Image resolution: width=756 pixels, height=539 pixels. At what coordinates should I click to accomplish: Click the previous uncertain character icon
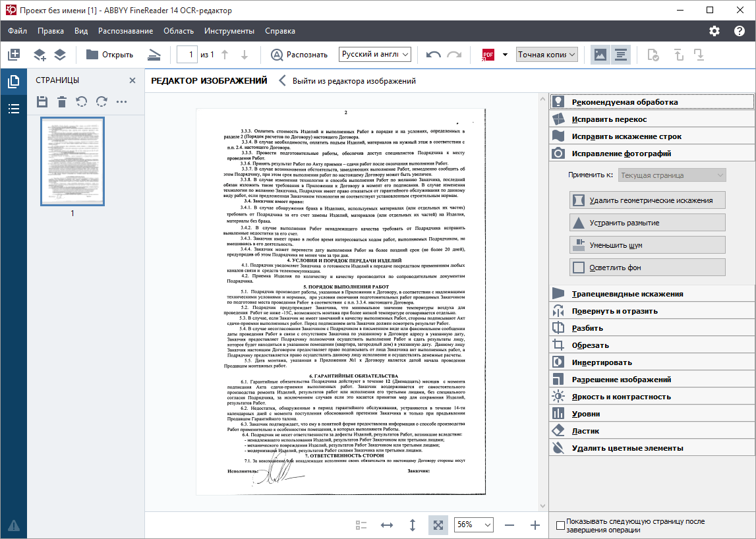679,55
